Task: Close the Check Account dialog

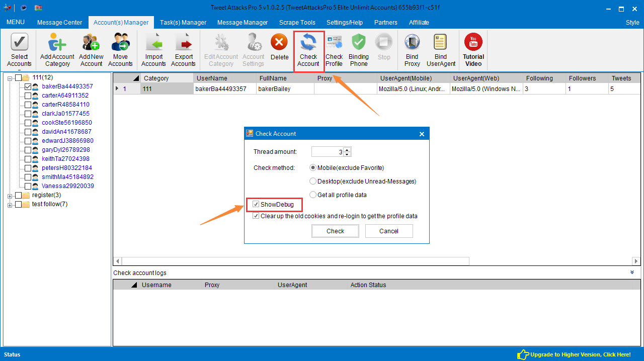Action: point(422,134)
